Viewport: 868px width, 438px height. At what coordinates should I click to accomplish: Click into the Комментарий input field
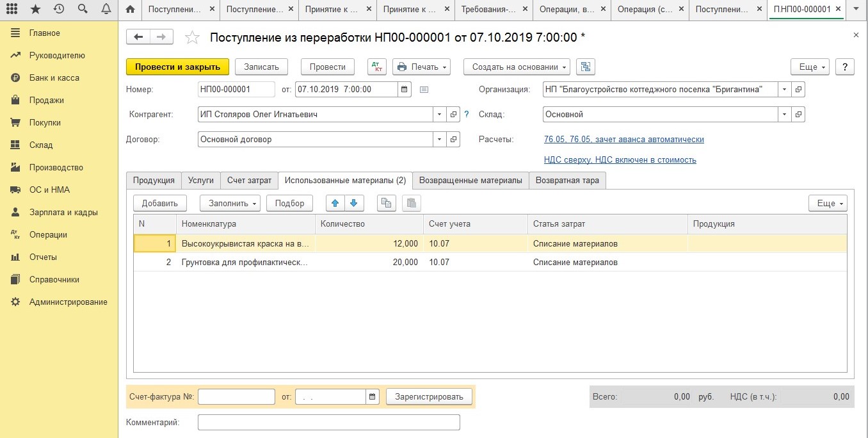pyautogui.click(x=328, y=423)
